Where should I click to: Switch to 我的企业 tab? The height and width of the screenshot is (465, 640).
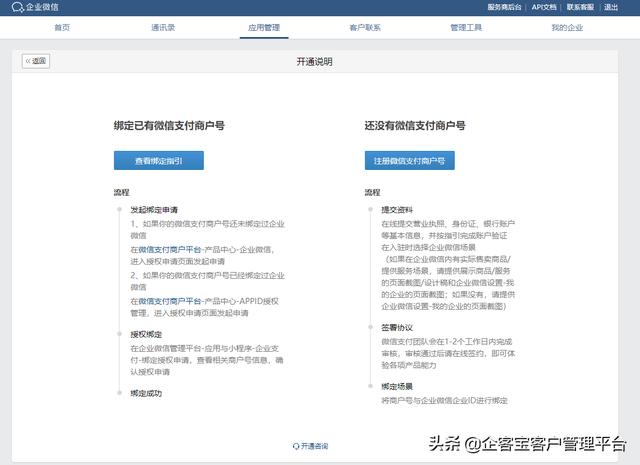click(x=567, y=27)
